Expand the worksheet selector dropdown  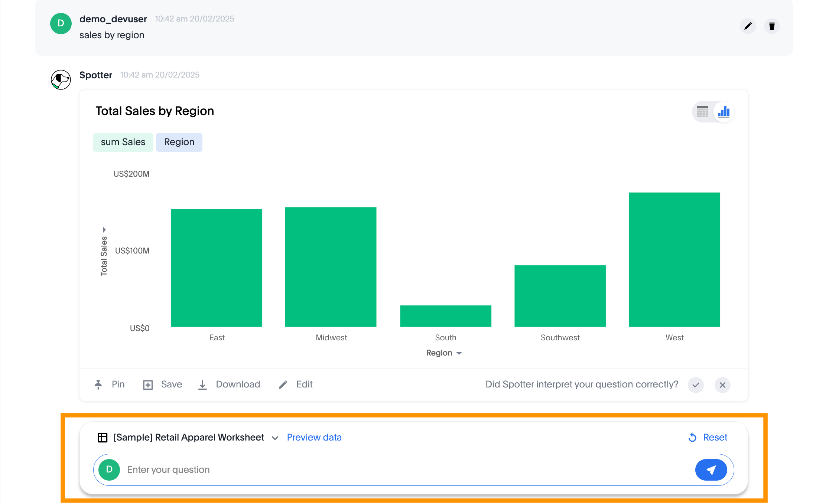275,438
